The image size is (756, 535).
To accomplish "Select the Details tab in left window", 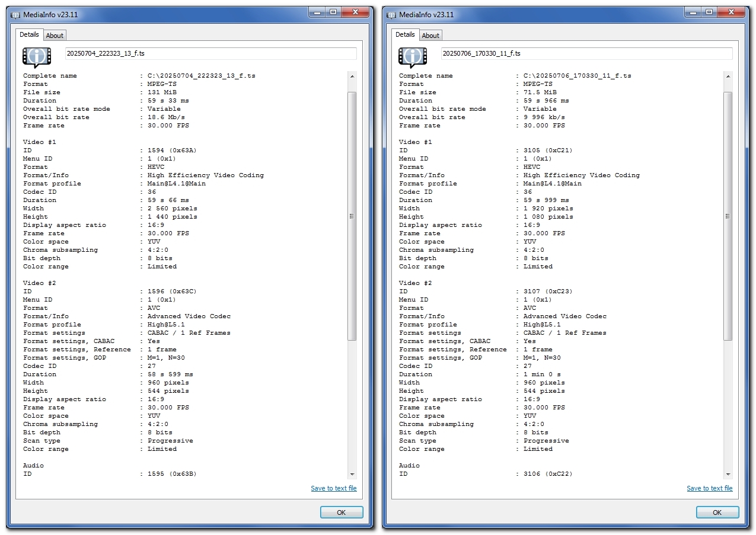I will click(29, 34).
